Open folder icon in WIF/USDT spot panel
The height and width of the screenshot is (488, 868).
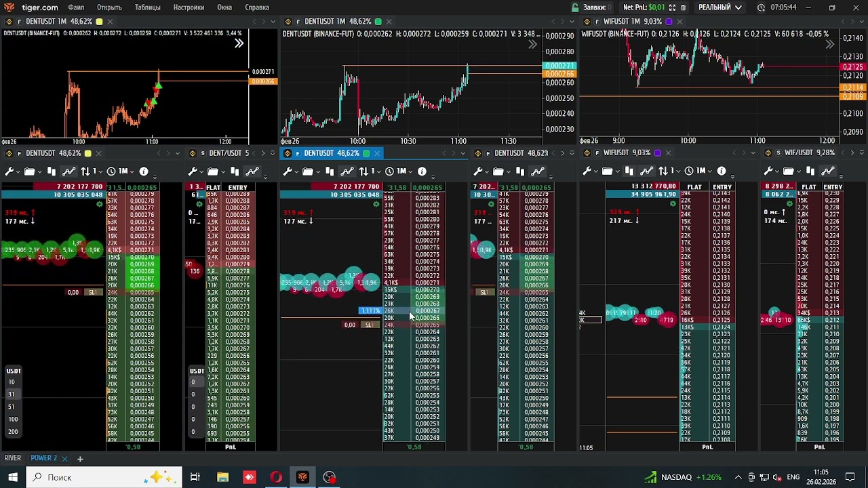789,171
